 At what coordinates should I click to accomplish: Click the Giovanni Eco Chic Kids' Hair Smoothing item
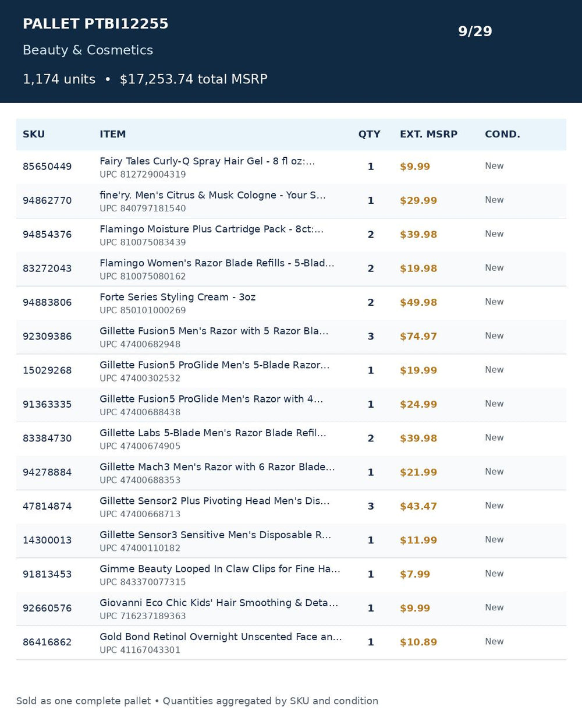point(218,603)
